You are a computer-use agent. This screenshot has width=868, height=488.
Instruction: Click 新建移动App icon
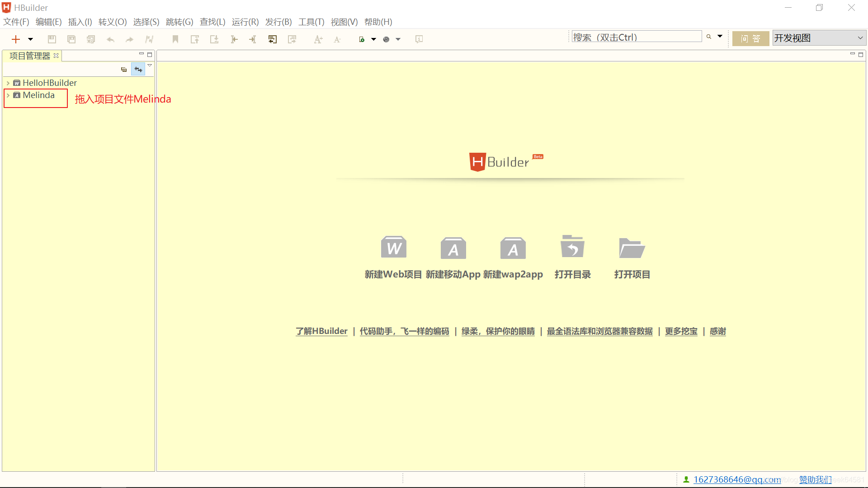pyautogui.click(x=453, y=248)
